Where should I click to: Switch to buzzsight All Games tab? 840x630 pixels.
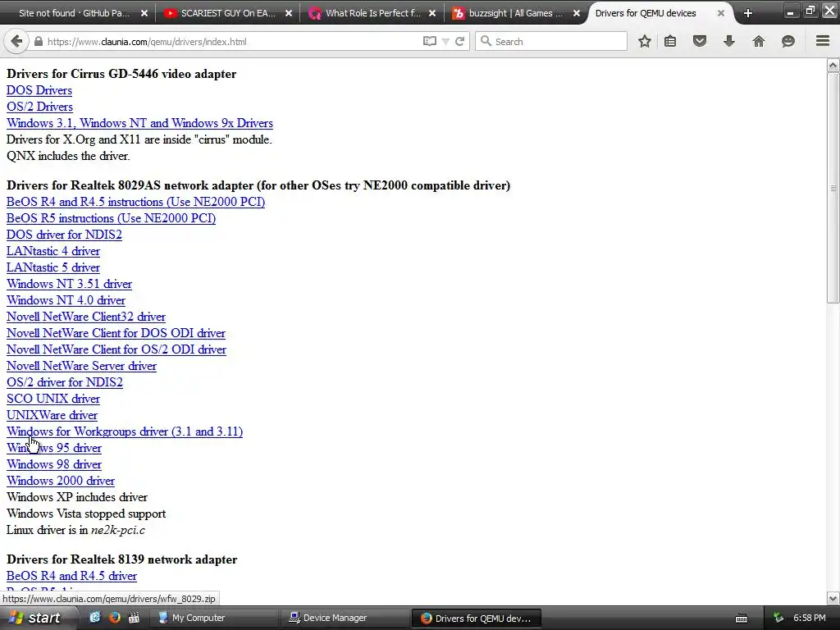click(x=515, y=13)
